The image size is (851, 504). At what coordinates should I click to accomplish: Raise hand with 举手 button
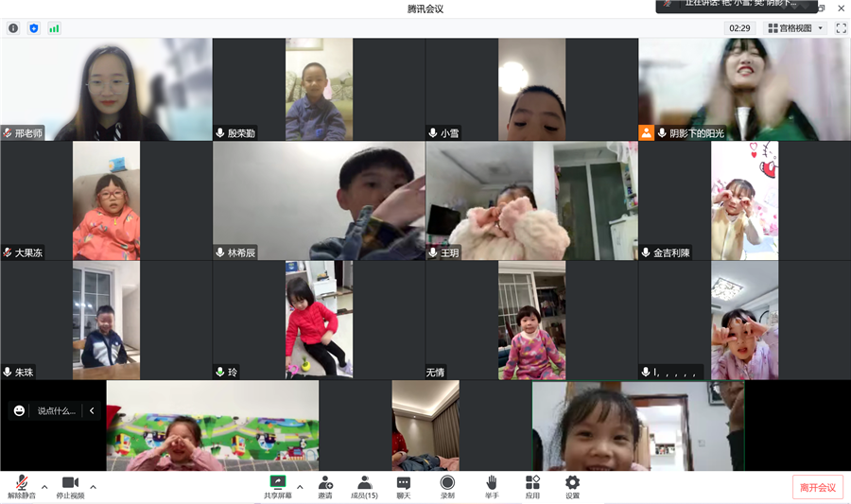pos(491,487)
